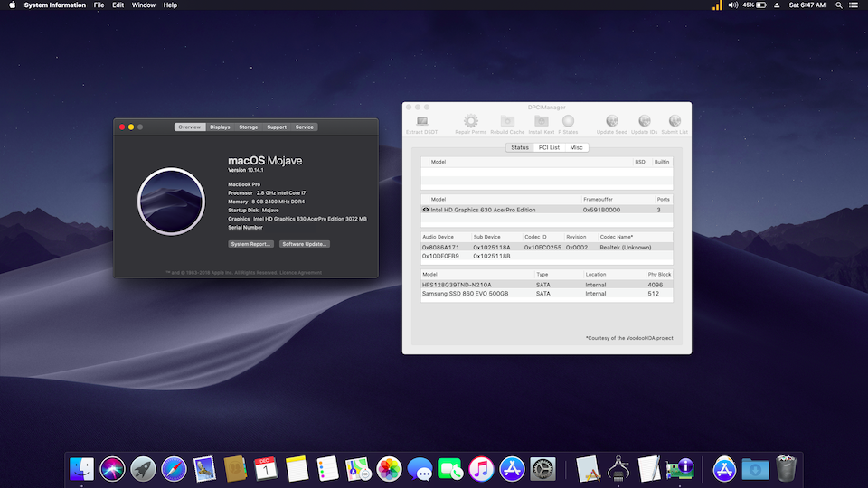
Task: Switch to the Displays tab
Action: tap(220, 127)
